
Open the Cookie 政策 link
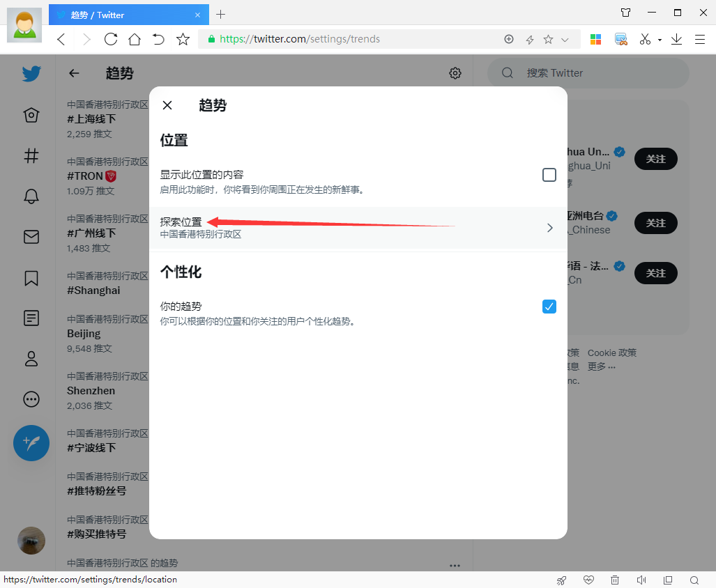coord(612,353)
